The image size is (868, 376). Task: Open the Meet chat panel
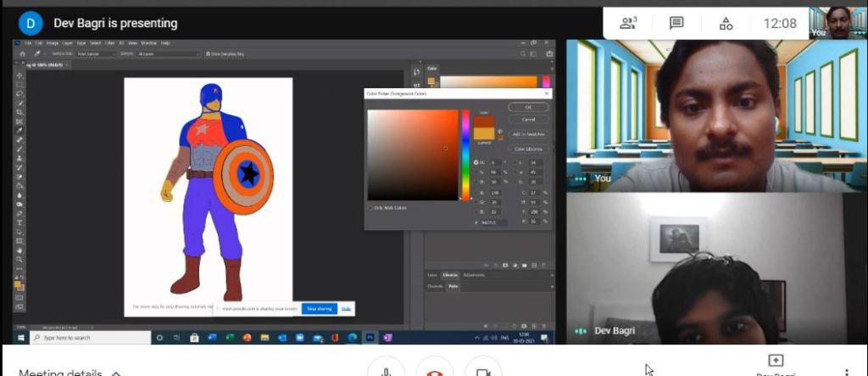tap(676, 23)
